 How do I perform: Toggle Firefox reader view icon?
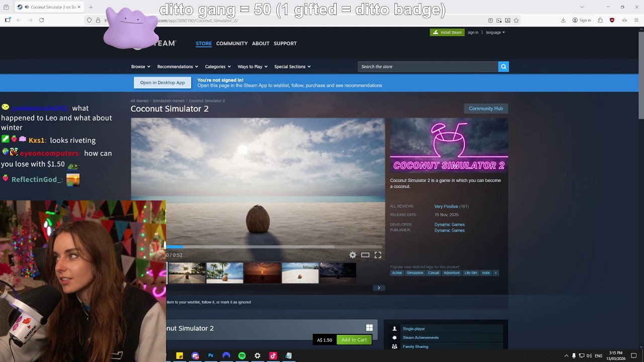tap(491, 20)
